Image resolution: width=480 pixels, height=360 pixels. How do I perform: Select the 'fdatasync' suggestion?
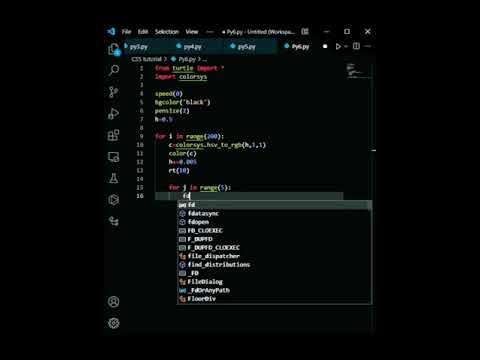pyautogui.click(x=274, y=213)
